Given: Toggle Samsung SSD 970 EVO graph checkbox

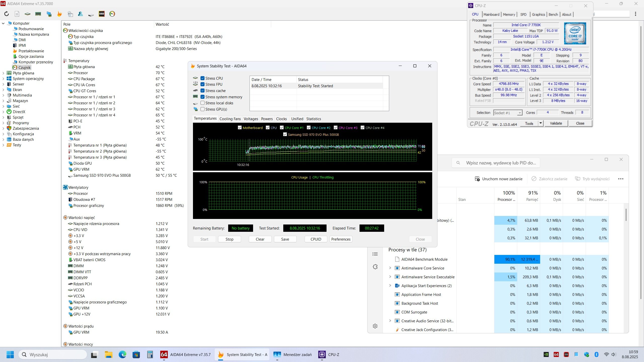Looking at the screenshot, I should pos(285,134).
